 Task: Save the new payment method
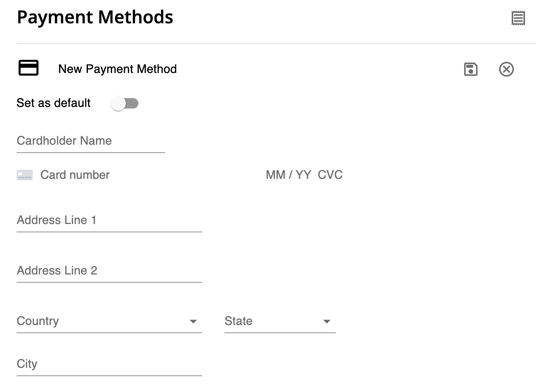click(x=471, y=69)
